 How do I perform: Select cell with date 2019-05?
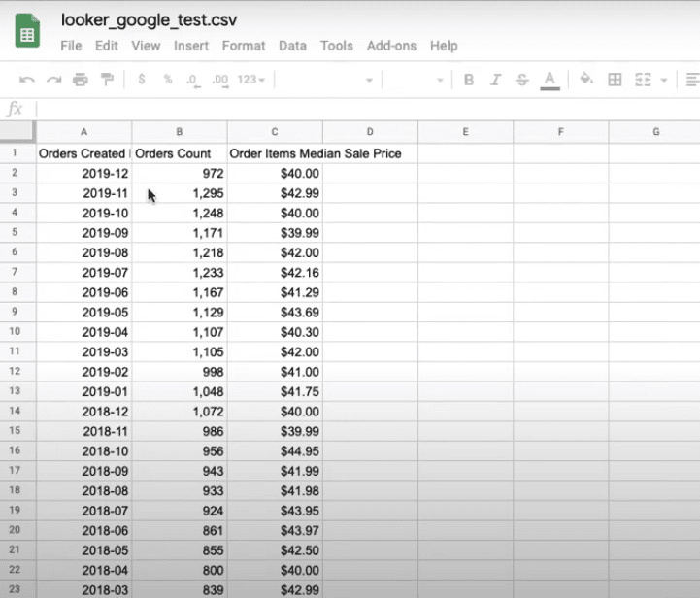point(83,312)
